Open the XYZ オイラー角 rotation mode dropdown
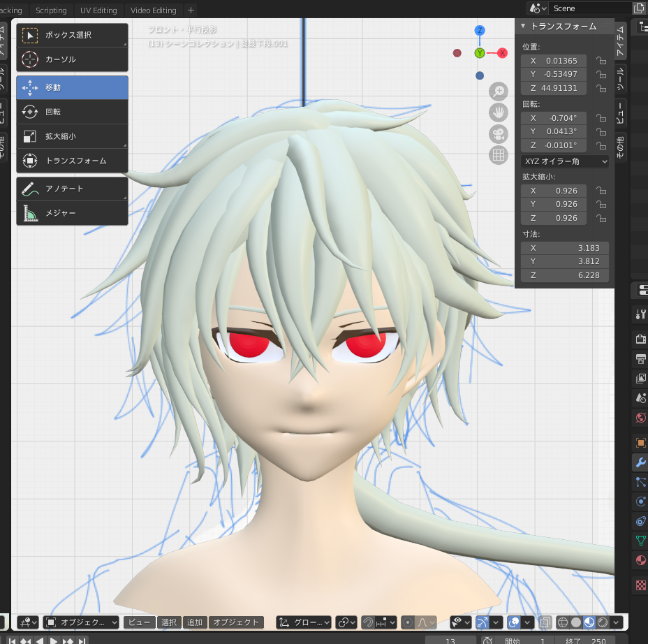Screen dimensions: 648x644 click(x=564, y=161)
